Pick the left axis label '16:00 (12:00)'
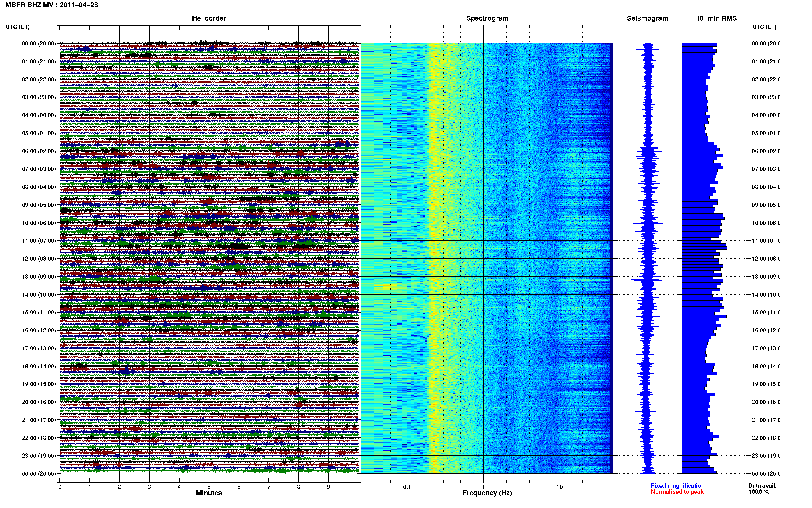The height and width of the screenshot is (508, 812). 39,330
